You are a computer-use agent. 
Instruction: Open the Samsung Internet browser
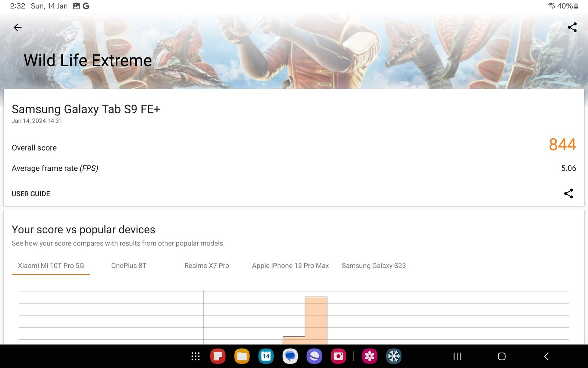point(314,356)
